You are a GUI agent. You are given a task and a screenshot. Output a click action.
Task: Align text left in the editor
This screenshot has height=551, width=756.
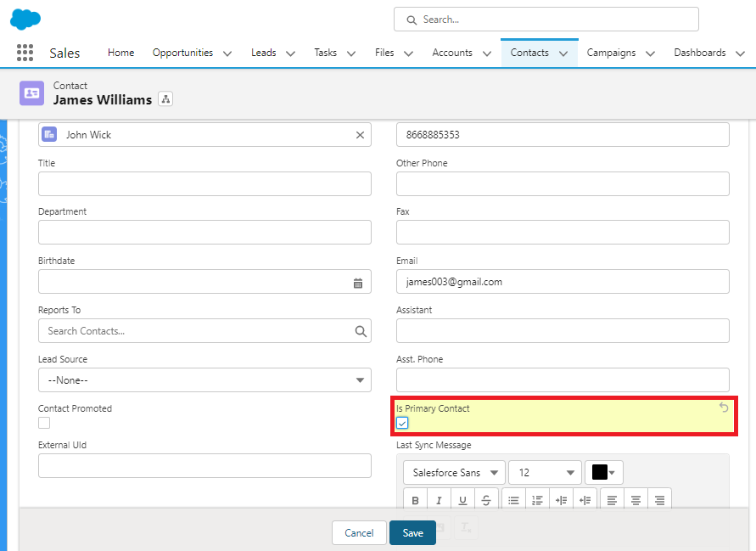pyautogui.click(x=612, y=500)
